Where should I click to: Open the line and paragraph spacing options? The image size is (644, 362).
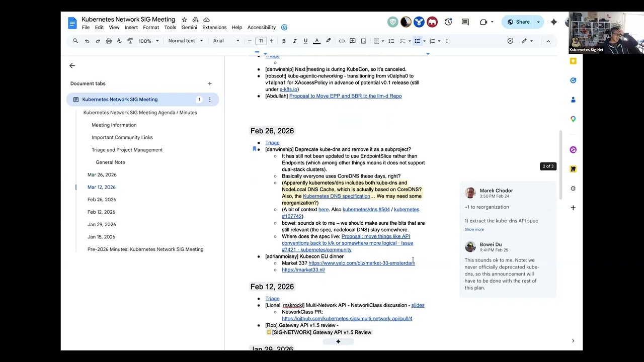(x=391, y=41)
